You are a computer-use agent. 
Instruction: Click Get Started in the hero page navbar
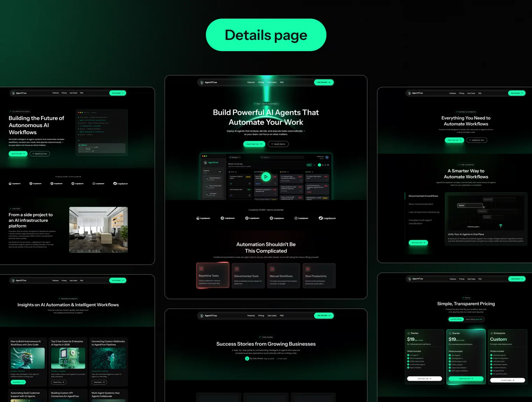tap(324, 82)
